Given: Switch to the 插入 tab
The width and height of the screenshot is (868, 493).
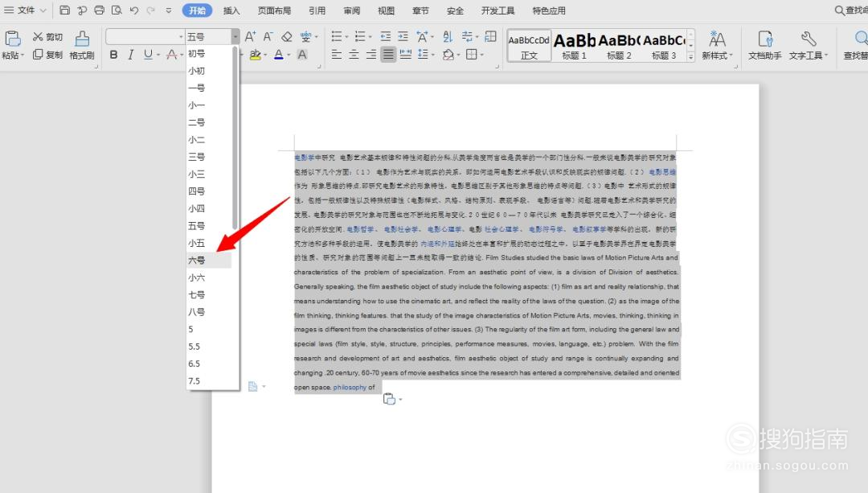Looking at the screenshot, I should 231,10.
